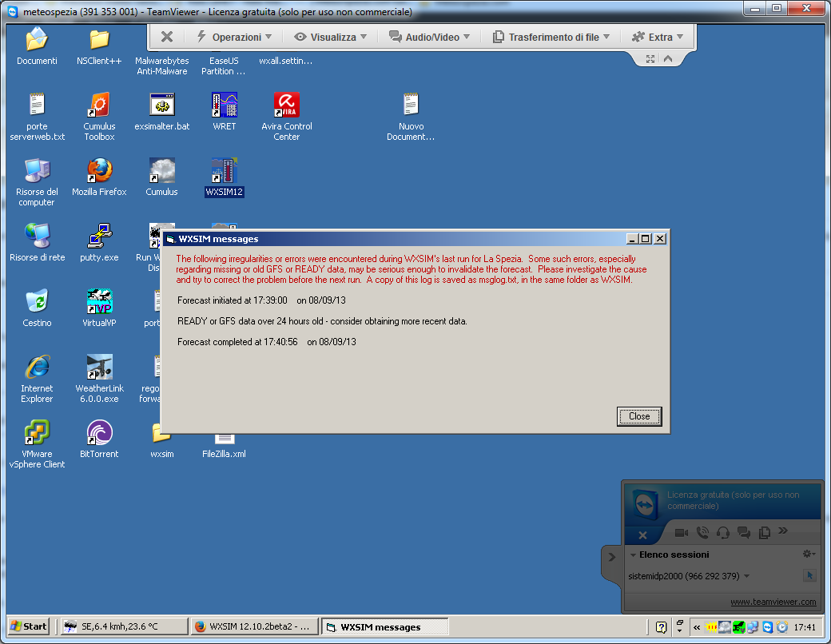Screen dimensions: 831x644
Task: Open the Audio/Video menu
Action: coord(429,37)
